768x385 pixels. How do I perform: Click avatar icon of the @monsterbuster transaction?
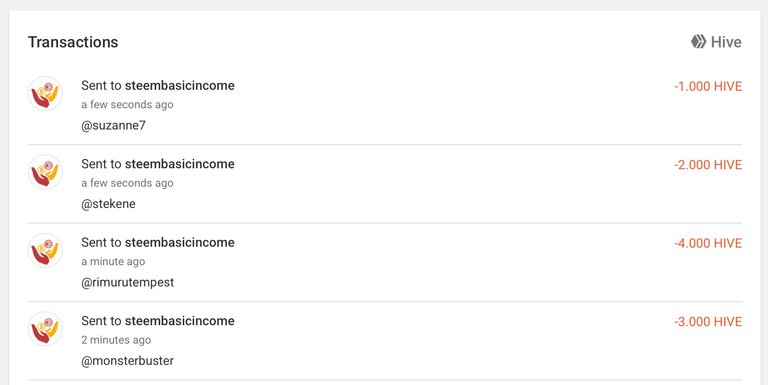(45, 329)
